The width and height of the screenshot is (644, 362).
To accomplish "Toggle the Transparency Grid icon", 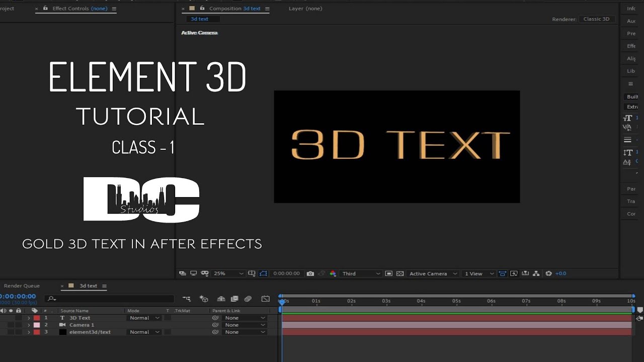I will click(x=400, y=274).
